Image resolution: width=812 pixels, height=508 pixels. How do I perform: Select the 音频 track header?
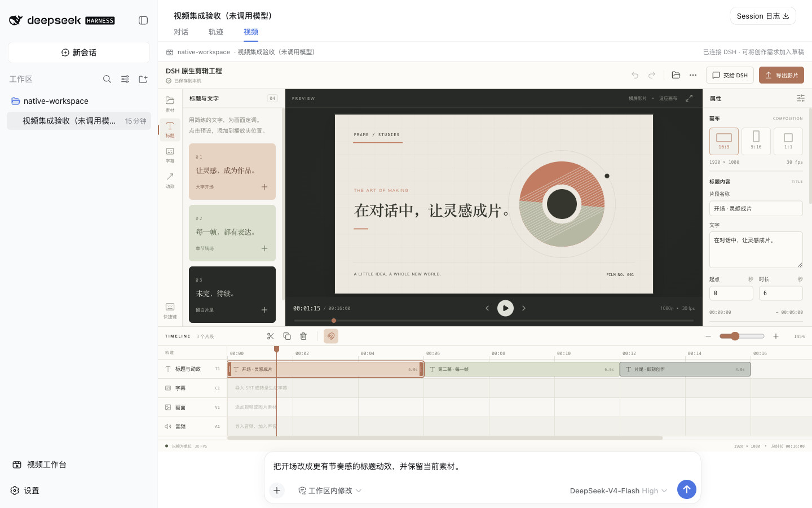click(x=192, y=427)
